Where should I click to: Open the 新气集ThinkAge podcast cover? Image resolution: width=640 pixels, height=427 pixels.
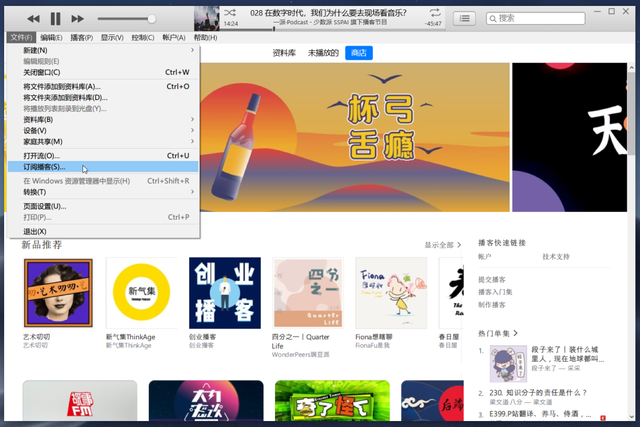141,293
